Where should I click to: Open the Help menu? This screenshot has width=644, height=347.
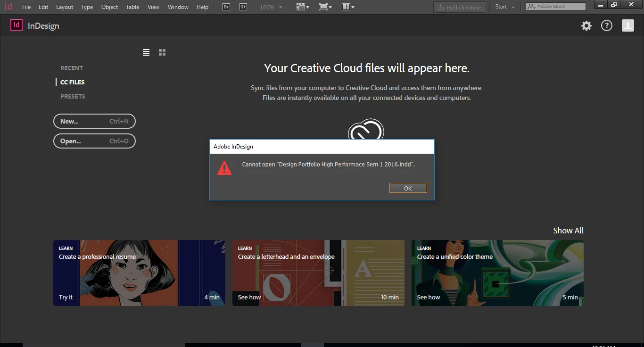[202, 7]
